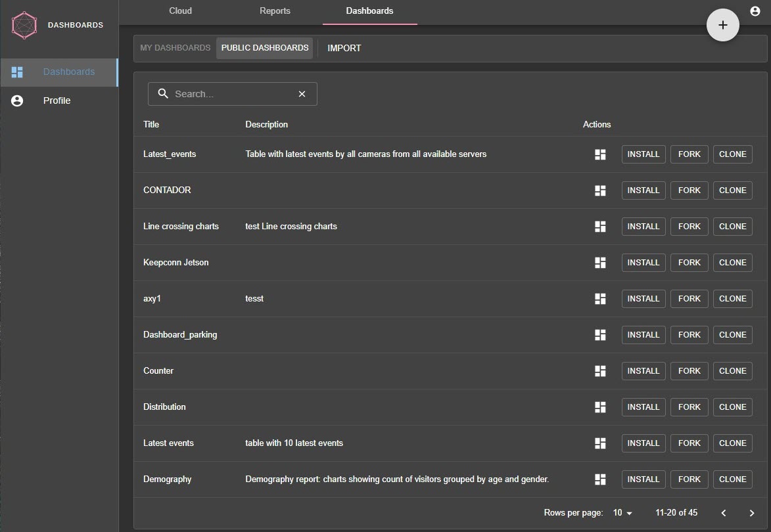Image resolution: width=771 pixels, height=532 pixels.
Task: Clone the Counter dashboard
Action: click(732, 371)
